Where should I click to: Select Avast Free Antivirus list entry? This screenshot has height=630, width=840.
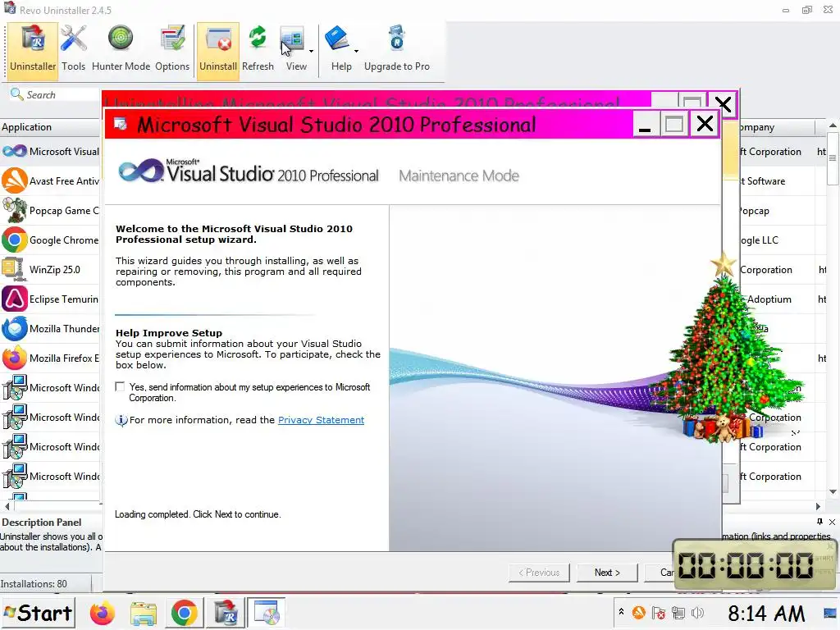50,181
